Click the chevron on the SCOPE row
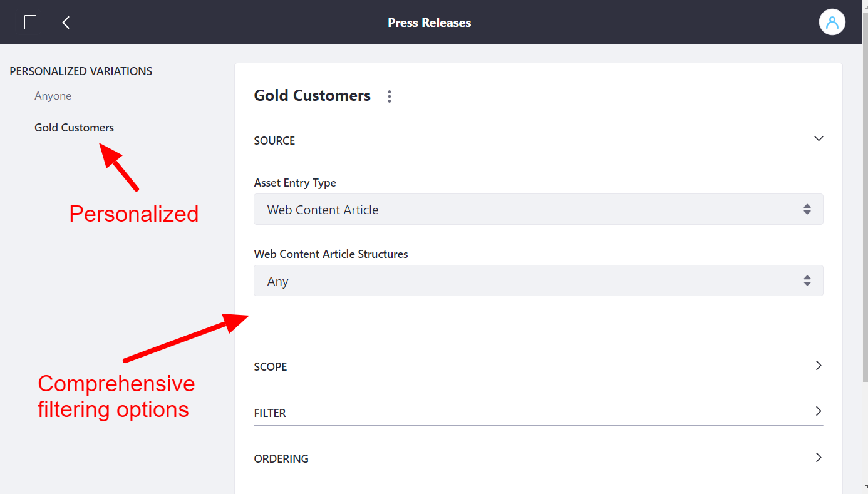 tap(818, 365)
